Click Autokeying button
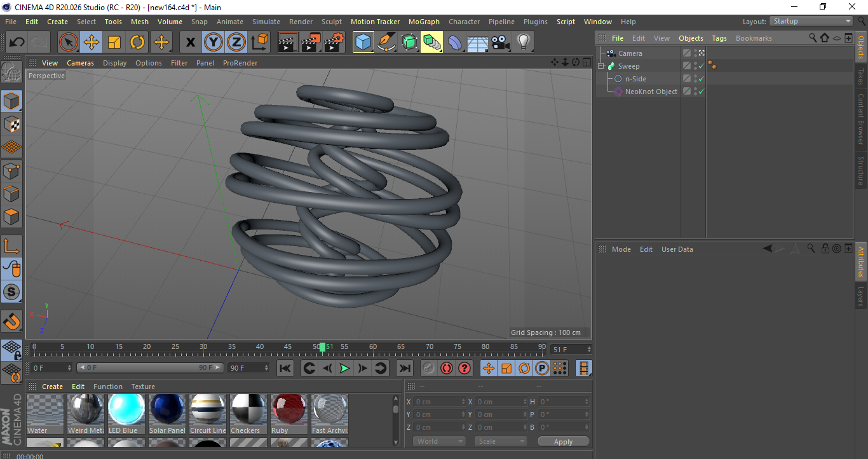The width and height of the screenshot is (868, 459). pyautogui.click(x=447, y=368)
